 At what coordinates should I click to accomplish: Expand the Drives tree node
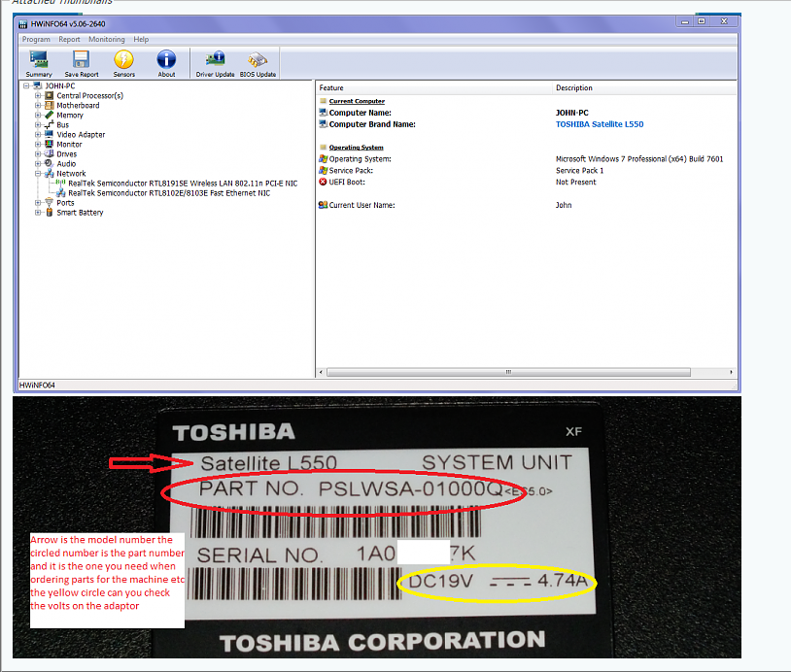[x=38, y=153]
